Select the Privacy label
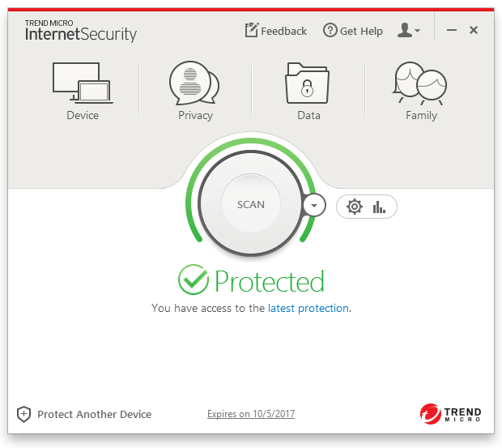Viewport: 502px width, 448px height. (195, 116)
